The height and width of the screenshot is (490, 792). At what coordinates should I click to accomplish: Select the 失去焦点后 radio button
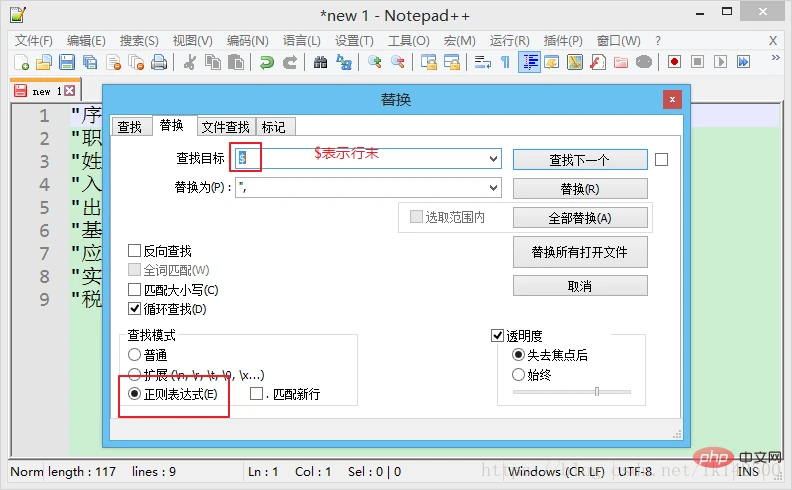(x=518, y=355)
